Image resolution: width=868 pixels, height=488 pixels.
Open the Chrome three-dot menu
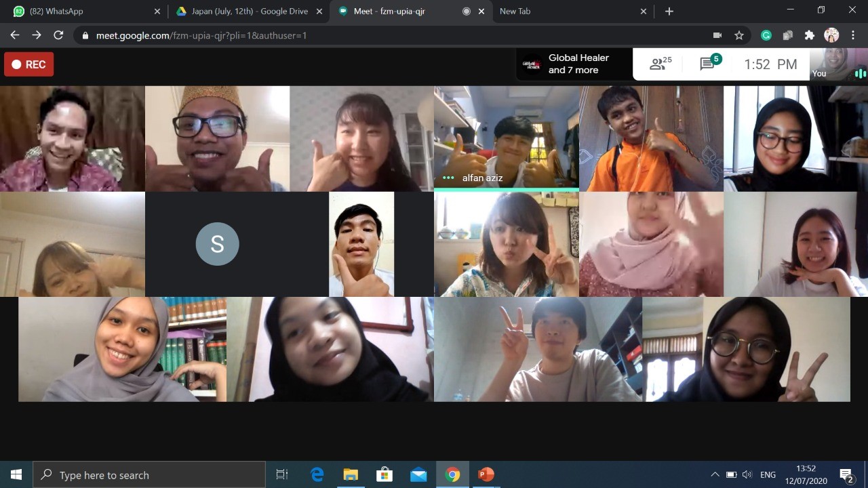click(x=853, y=35)
